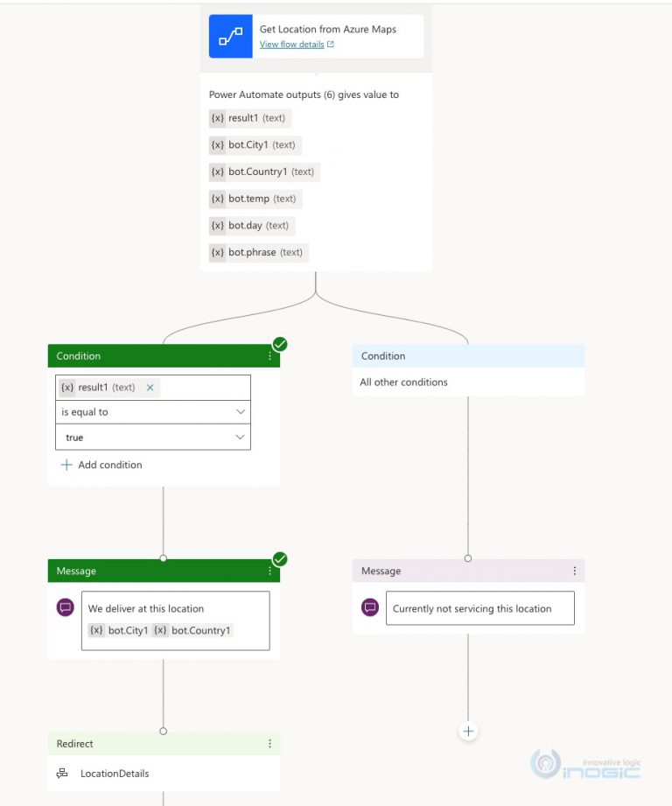Click the plus button below the right Message node
672x806 pixels.
tap(468, 731)
